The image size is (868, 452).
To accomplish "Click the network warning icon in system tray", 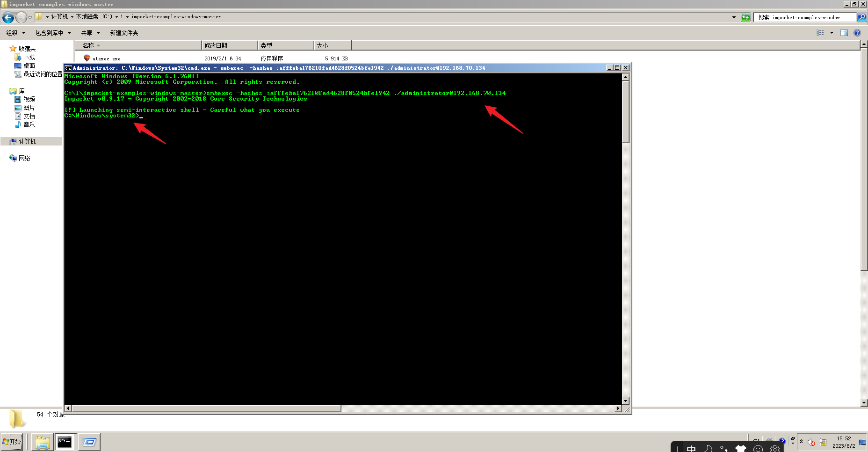I will pos(822,443).
